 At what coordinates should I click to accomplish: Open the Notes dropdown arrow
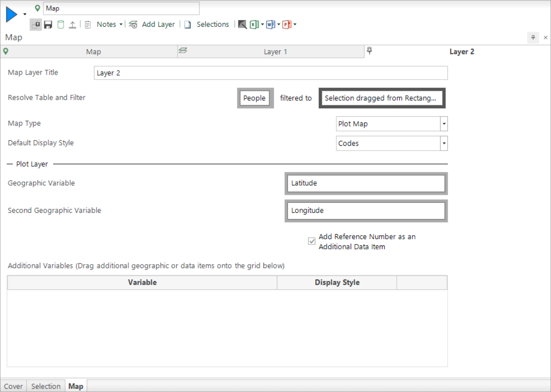click(x=121, y=25)
